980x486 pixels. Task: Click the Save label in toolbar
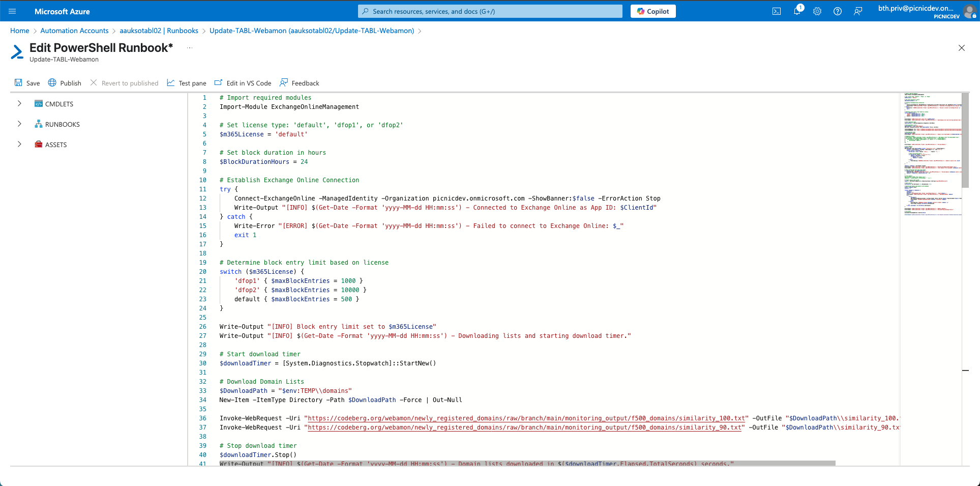[x=33, y=83]
